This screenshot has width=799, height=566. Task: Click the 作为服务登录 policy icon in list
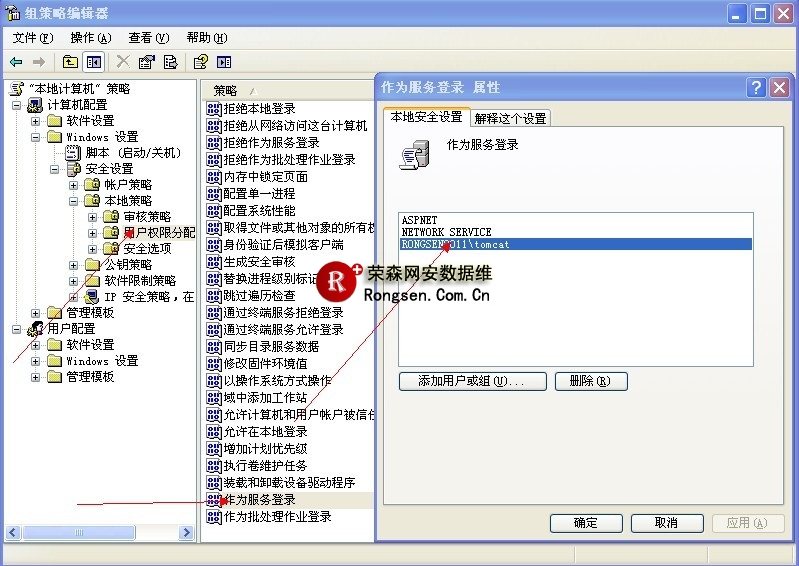point(213,499)
